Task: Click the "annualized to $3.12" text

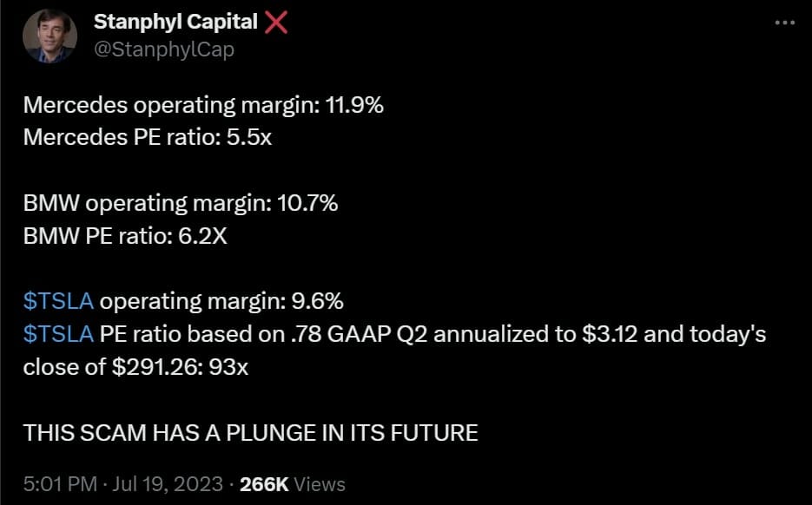Action: (x=518, y=334)
